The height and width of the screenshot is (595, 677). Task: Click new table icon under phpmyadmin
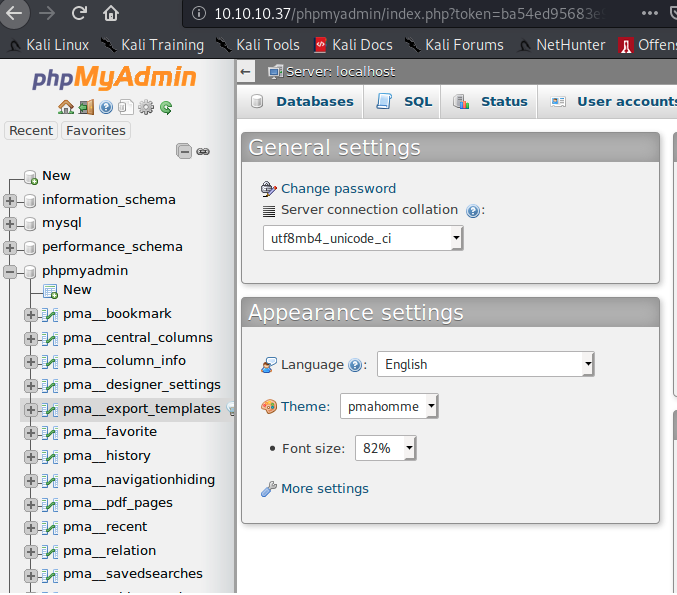(51, 291)
